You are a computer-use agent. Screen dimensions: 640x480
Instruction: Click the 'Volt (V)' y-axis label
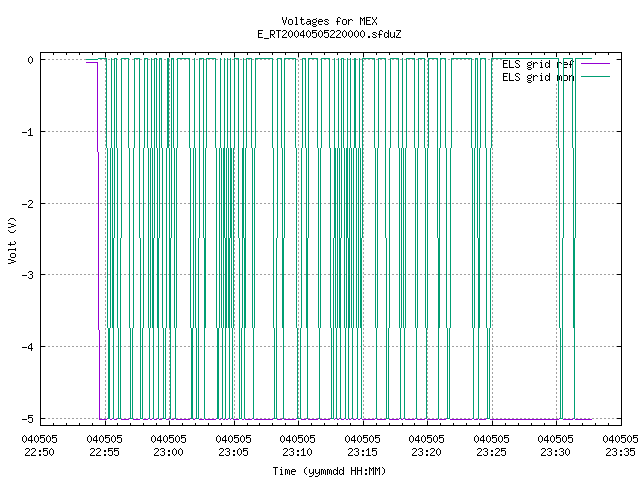[12, 240]
